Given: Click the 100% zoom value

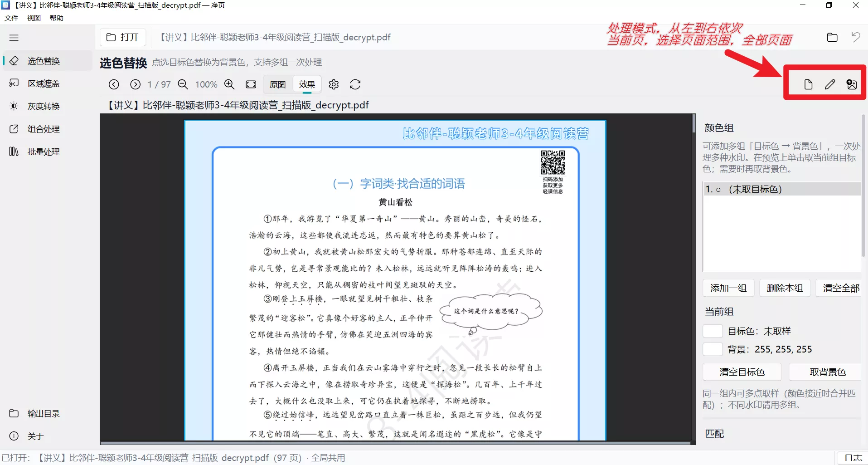Looking at the screenshot, I should tap(206, 84).
